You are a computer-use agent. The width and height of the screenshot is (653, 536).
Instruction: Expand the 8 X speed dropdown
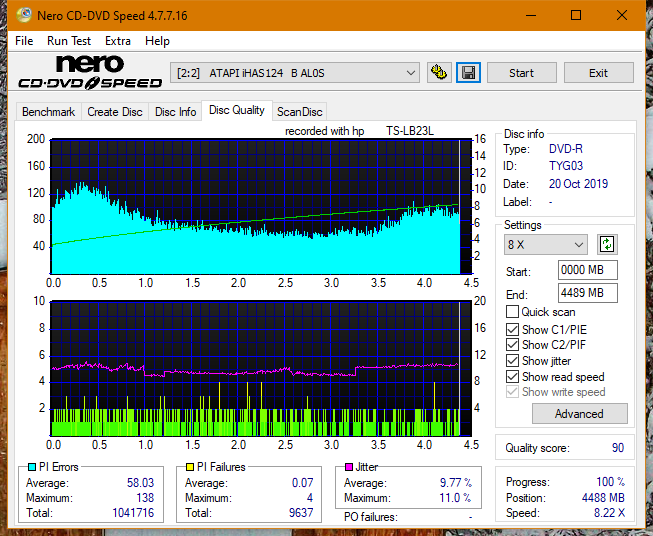(x=545, y=244)
